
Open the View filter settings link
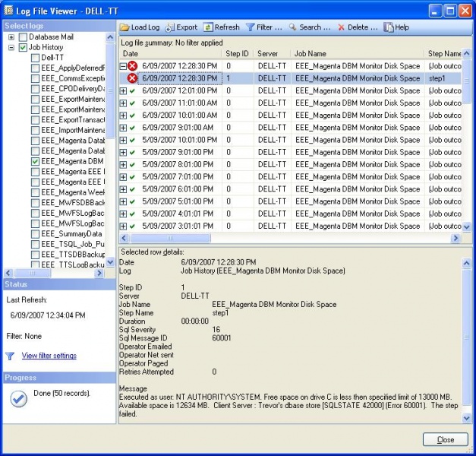tap(49, 356)
